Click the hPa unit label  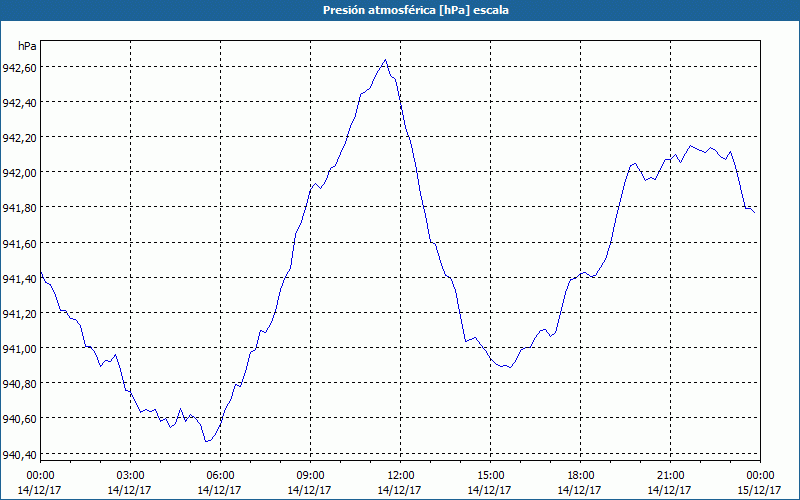pos(27,46)
